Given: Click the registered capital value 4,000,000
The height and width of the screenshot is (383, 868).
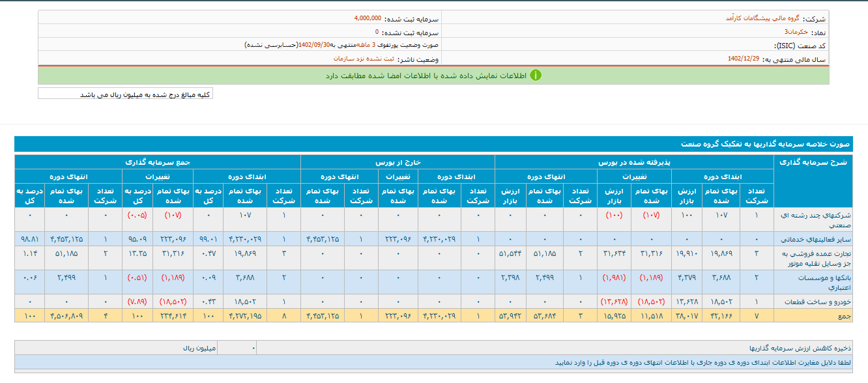Looking at the screenshot, I should pos(368,18).
